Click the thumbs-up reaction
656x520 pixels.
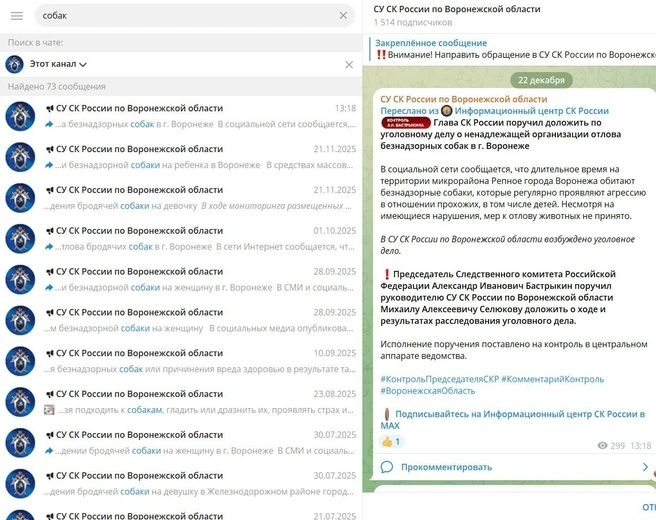click(x=392, y=441)
